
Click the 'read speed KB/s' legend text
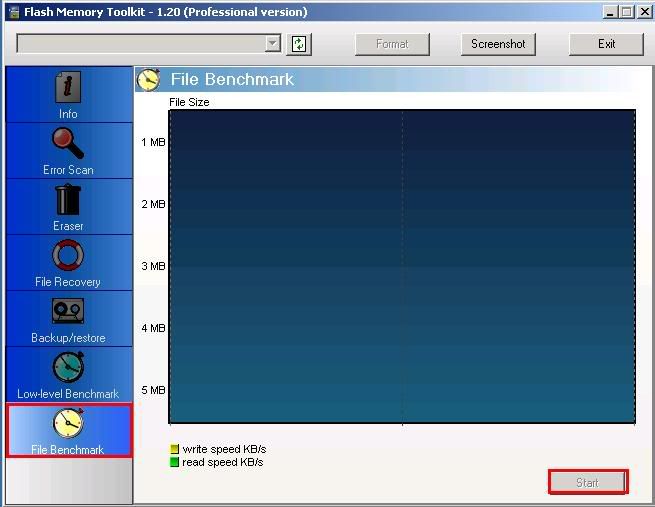coord(223,462)
